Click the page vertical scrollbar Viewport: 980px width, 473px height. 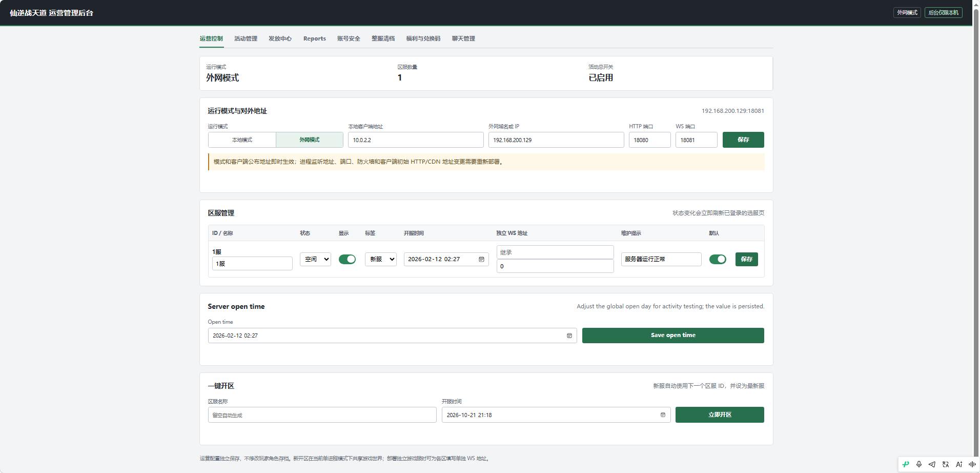pos(976,233)
